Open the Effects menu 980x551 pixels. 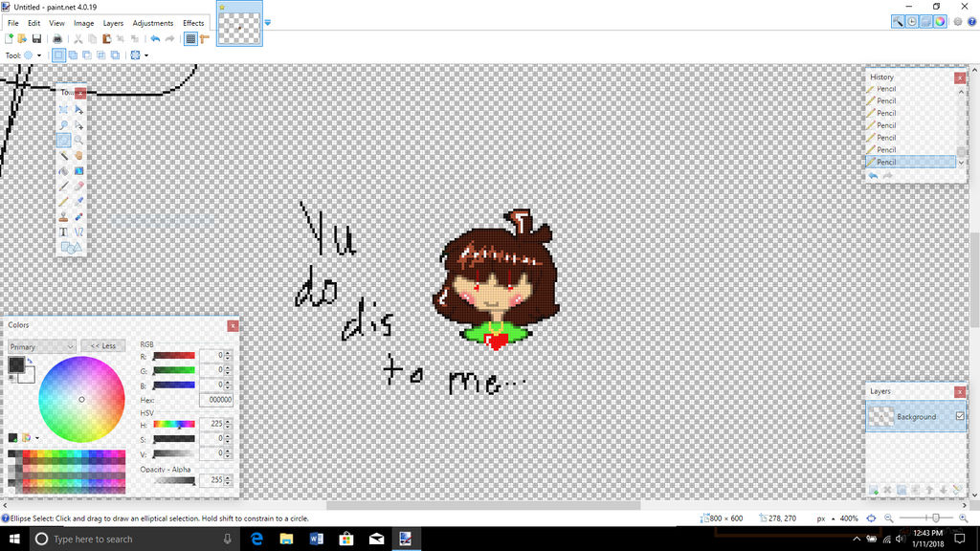(x=193, y=23)
